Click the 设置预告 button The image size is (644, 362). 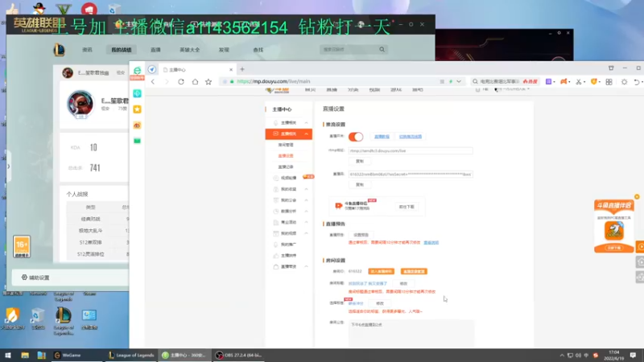(361, 235)
